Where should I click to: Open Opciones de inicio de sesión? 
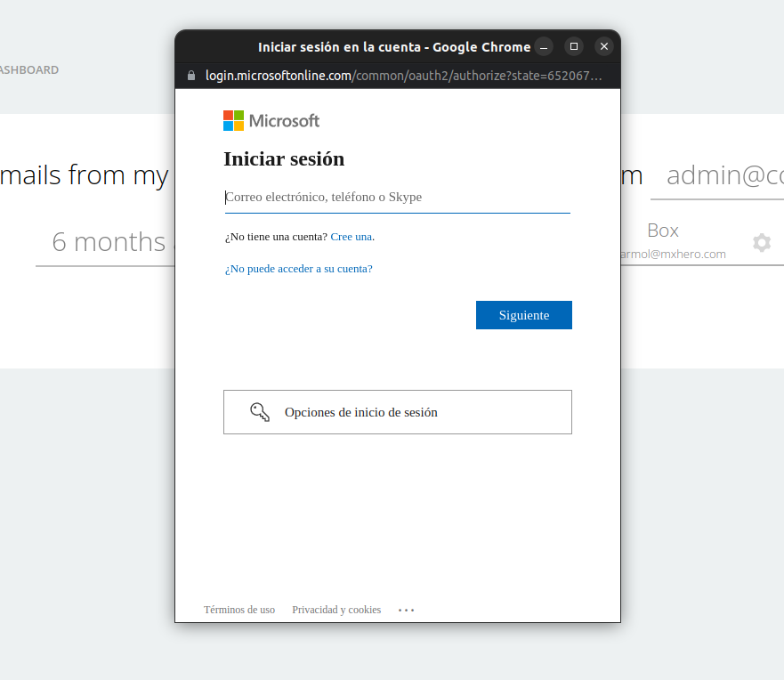(398, 412)
